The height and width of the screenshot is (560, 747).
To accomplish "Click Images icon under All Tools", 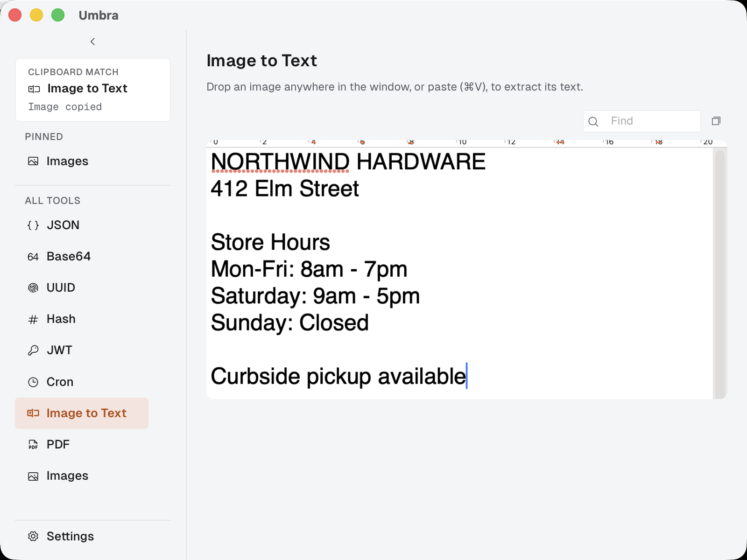I will pyautogui.click(x=33, y=476).
